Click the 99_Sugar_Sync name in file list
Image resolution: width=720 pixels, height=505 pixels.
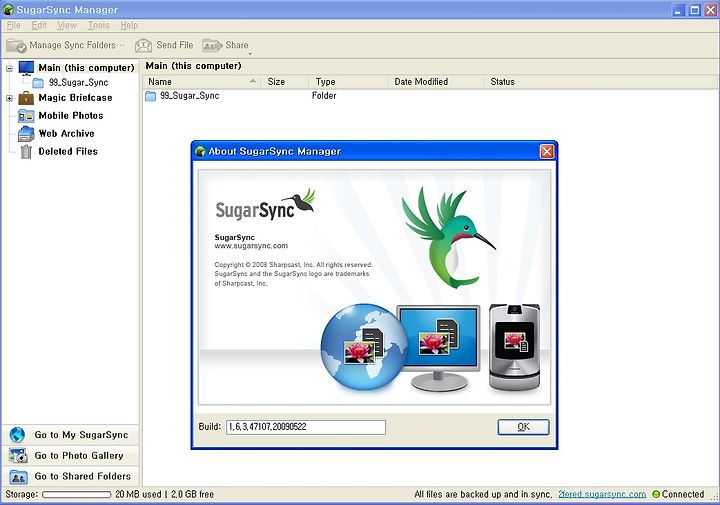tap(190, 96)
